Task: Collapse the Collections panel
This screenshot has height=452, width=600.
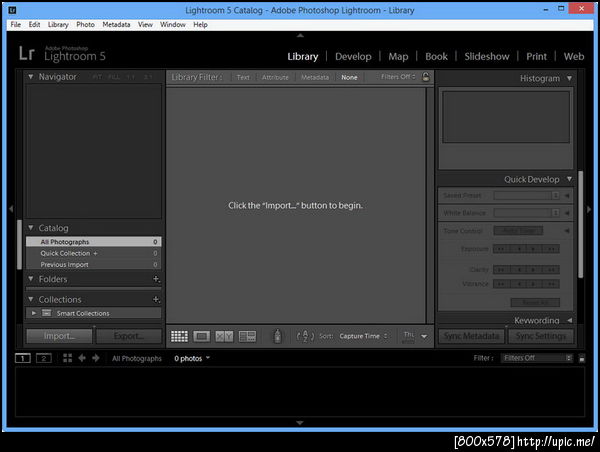Action: [31, 299]
